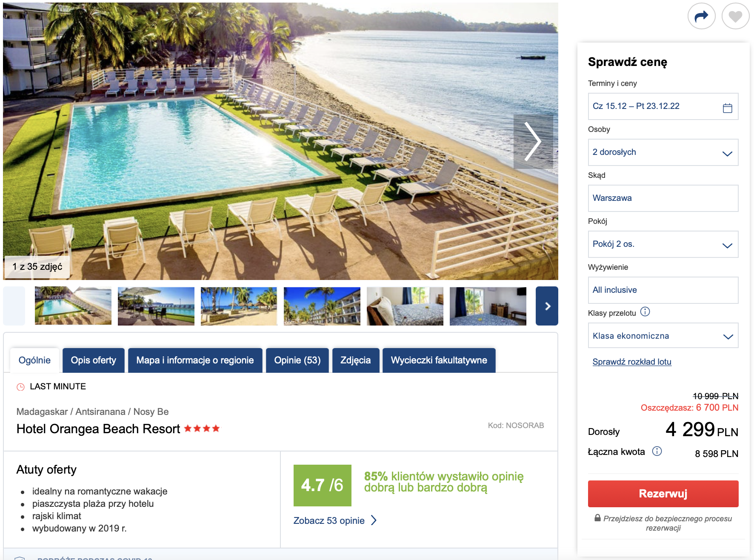Switch to the Opis oferty tab
Screen dimensions: 754x560
[93, 360]
